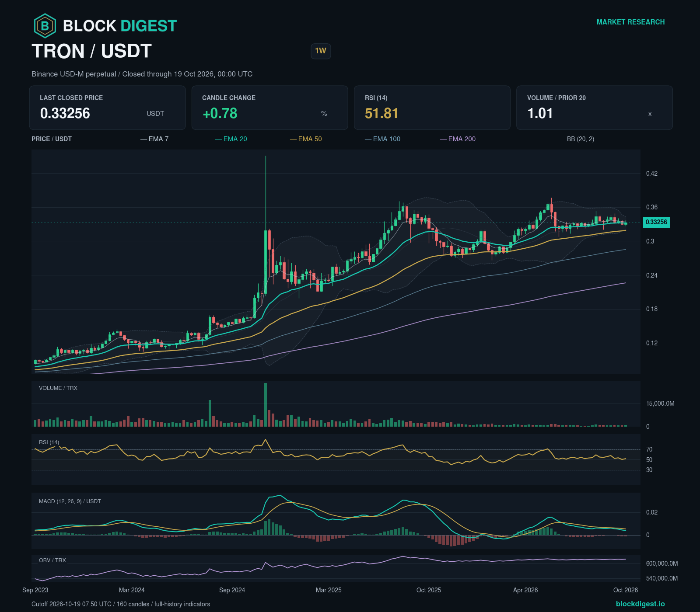Visit the blockdigest.io footer link

(640, 604)
